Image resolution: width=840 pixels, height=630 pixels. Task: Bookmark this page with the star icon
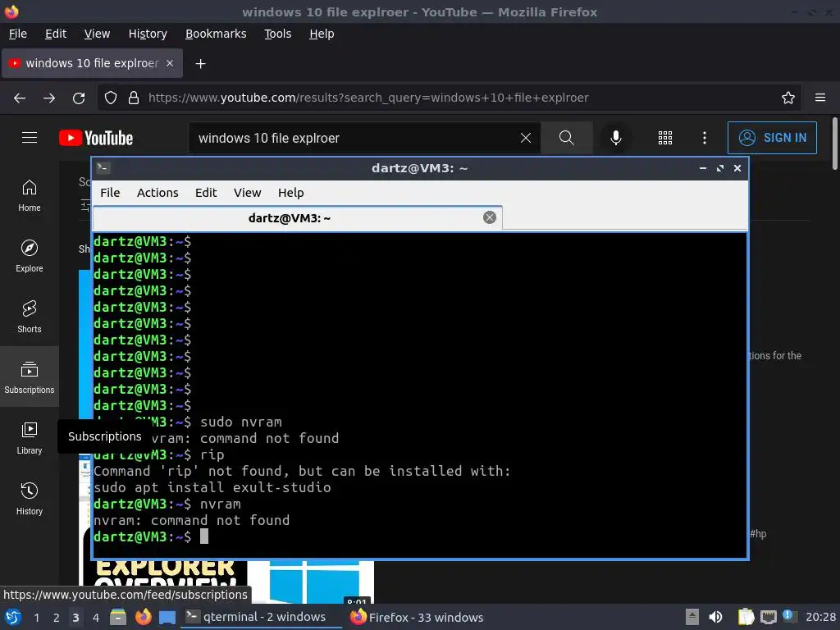click(788, 98)
